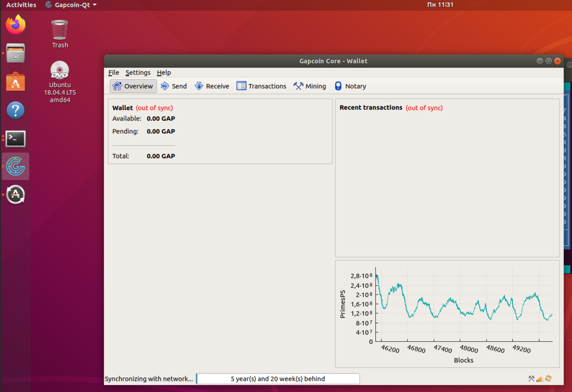Open the Activities overview
Image resolution: width=572 pixels, height=392 pixels.
21,5
